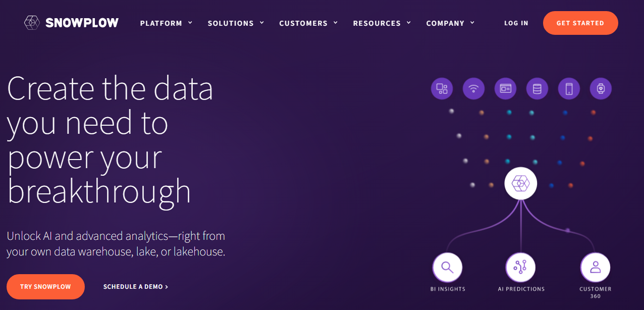Select the web browser window source icon

505,89
